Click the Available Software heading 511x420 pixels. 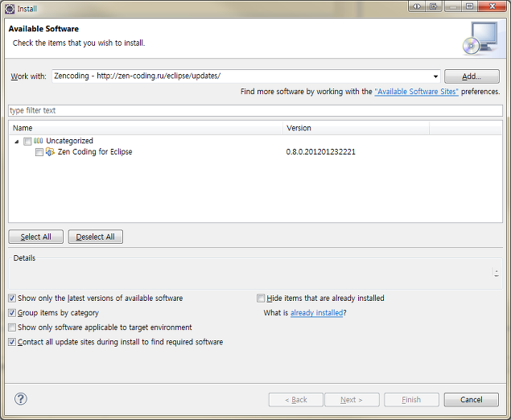click(43, 29)
